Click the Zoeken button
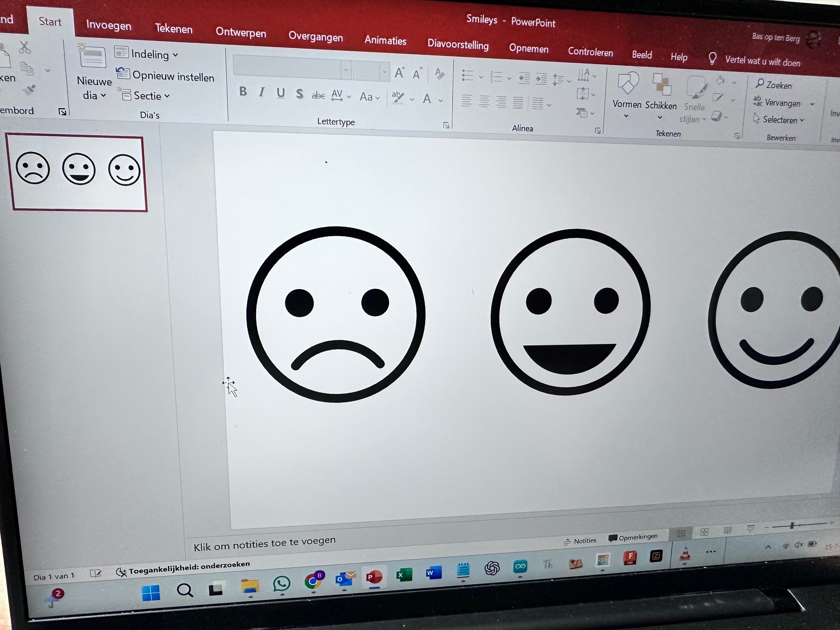 (774, 85)
